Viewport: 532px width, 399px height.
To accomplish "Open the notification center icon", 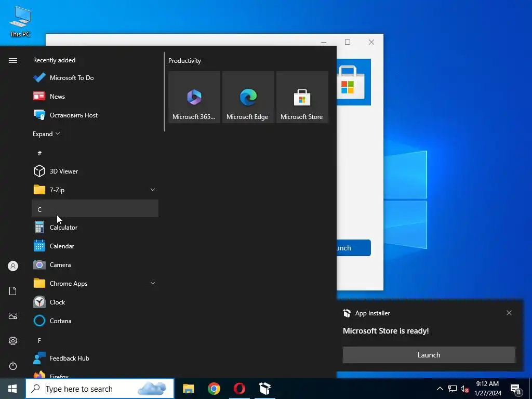I will (x=516, y=389).
